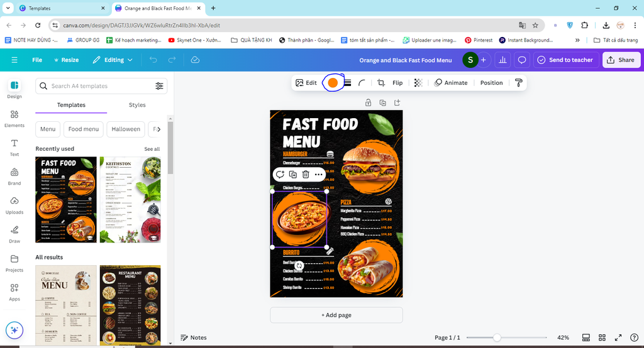Open the Brand panel
Image resolution: width=644 pixels, height=348 pixels.
14,177
